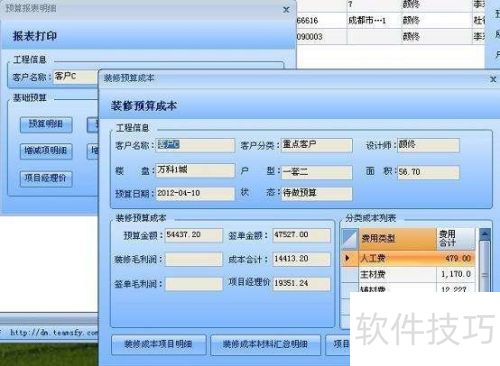The height and width of the screenshot is (366, 500).
Task: Sort by the 费用类型 column header
Action: coord(397,239)
